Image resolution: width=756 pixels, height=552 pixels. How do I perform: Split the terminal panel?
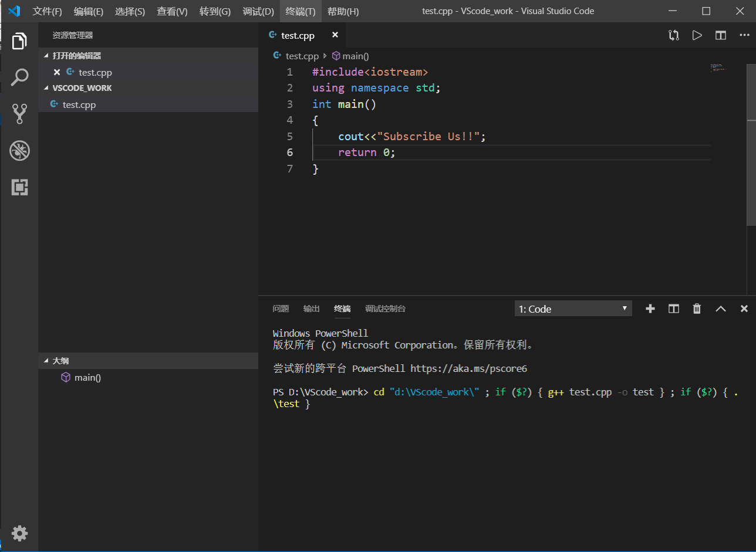point(674,309)
